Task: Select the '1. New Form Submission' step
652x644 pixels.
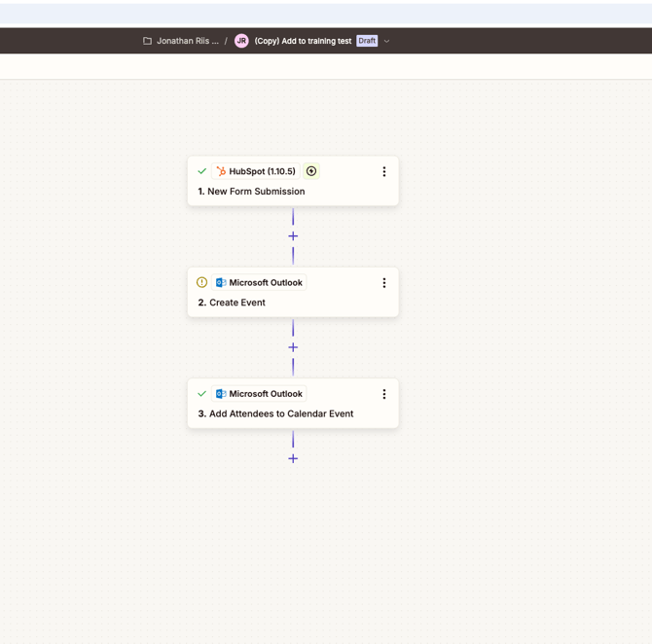Action: (x=257, y=192)
